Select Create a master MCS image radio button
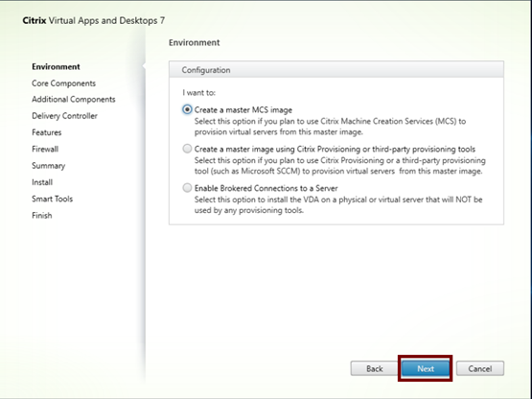 point(187,109)
